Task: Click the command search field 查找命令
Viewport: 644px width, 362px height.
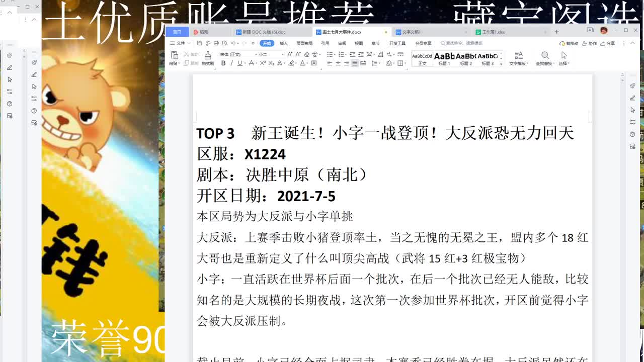Action: (461, 43)
